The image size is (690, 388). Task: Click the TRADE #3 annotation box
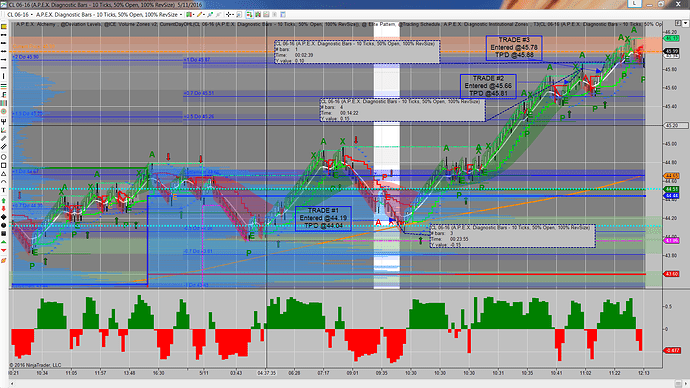(514, 48)
